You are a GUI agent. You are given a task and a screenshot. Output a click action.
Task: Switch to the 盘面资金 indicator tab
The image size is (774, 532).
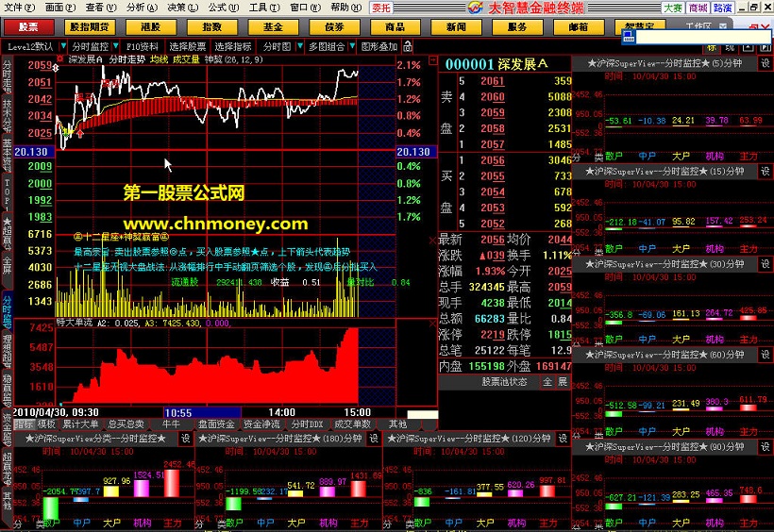(216, 424)
